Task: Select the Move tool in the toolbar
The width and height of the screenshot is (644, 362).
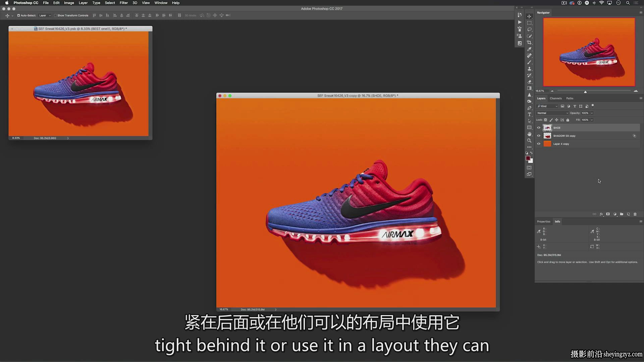Action: [529, 16]
